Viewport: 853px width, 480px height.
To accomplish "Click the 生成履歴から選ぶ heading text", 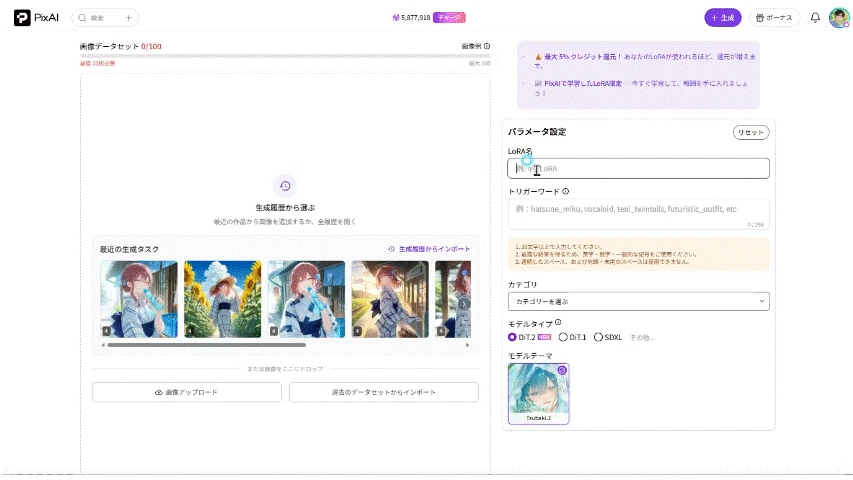I will coord(285,208).
